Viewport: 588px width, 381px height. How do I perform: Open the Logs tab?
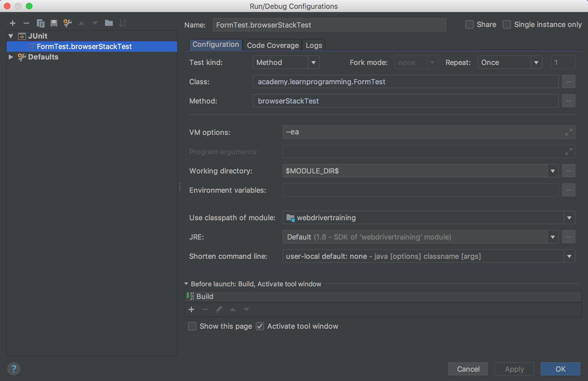(314, 45)
